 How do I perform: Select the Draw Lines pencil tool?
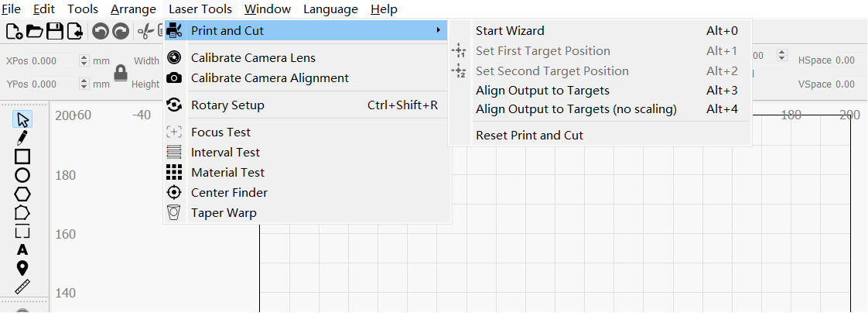point(22,138)
